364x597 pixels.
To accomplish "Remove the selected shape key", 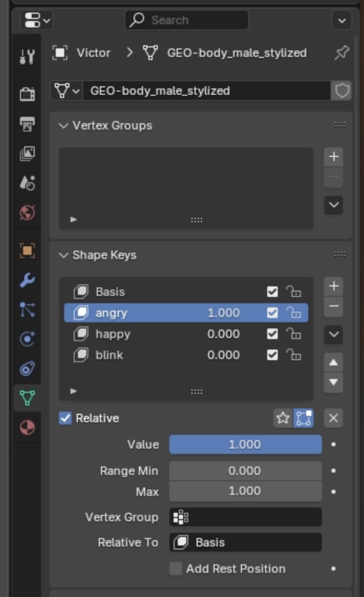I will click(333, 306).
